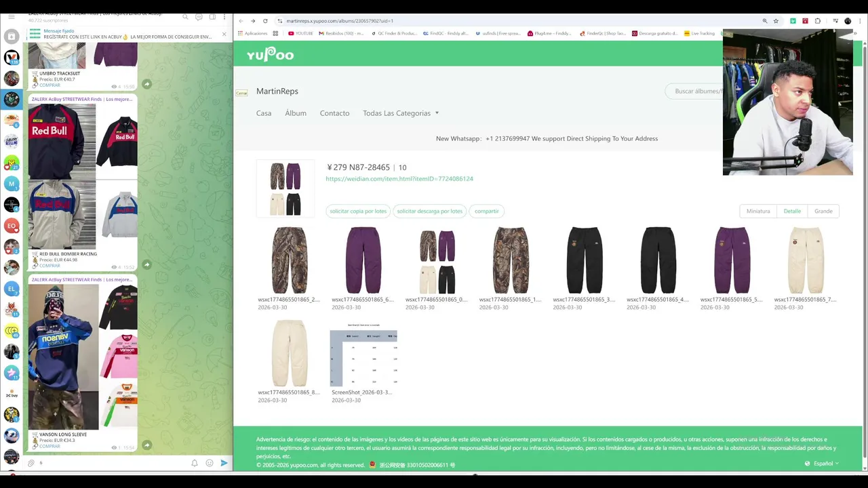Toggle the Telegram side panel icon
The width and height of the screenshot is (868, 488).
(x=212, y=17)
